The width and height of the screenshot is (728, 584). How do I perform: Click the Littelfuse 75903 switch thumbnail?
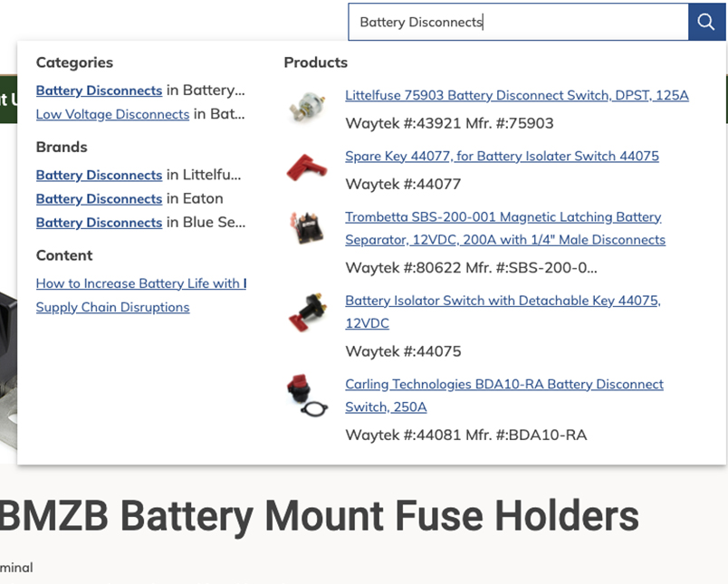307,107
